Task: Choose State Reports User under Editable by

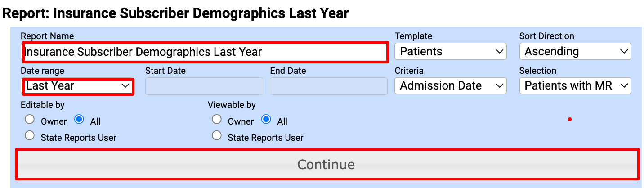Action: (x=30, y=135)
